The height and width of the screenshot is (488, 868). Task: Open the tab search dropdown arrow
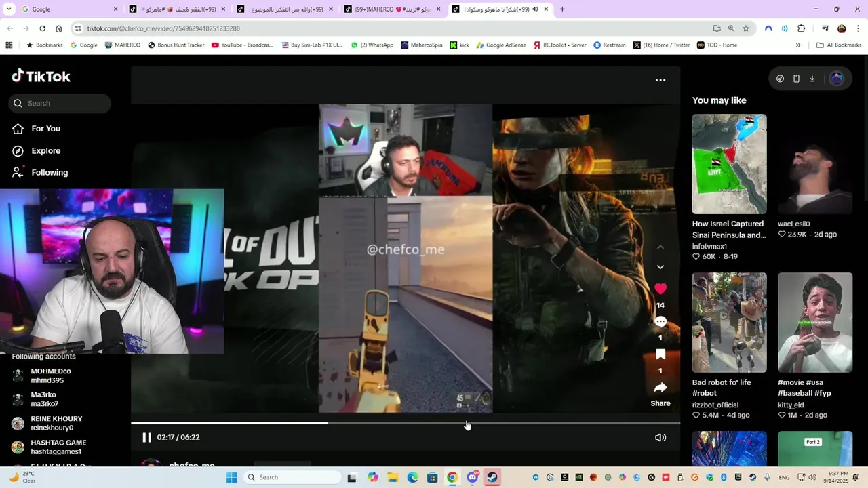point(7,9)
